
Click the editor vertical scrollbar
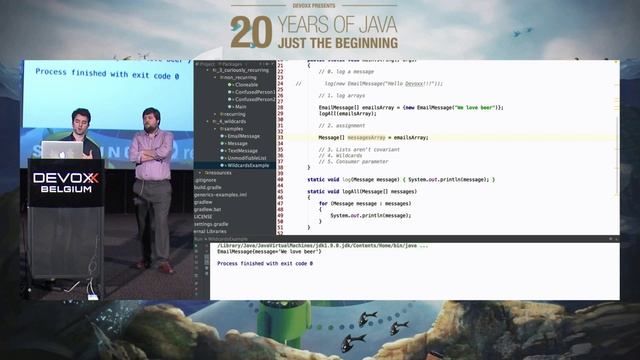point(618,155)
